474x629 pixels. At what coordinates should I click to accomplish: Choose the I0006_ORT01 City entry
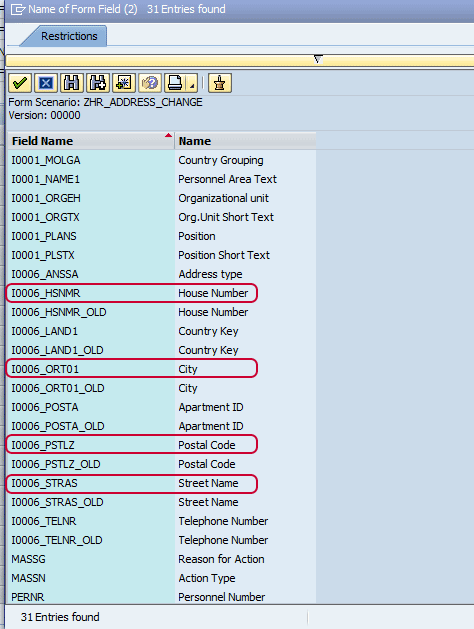(x=132, y=369)
